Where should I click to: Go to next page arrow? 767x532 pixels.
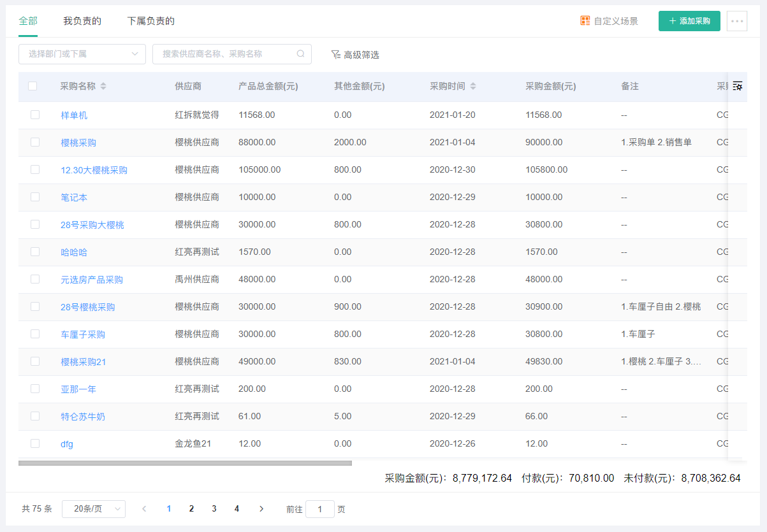click(x=261, y=508)
